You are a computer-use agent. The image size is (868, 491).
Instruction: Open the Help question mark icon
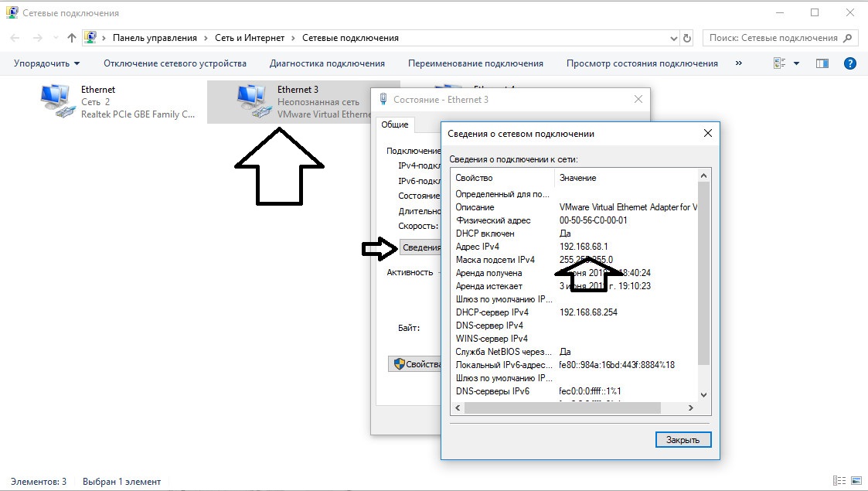click(850, 63)
